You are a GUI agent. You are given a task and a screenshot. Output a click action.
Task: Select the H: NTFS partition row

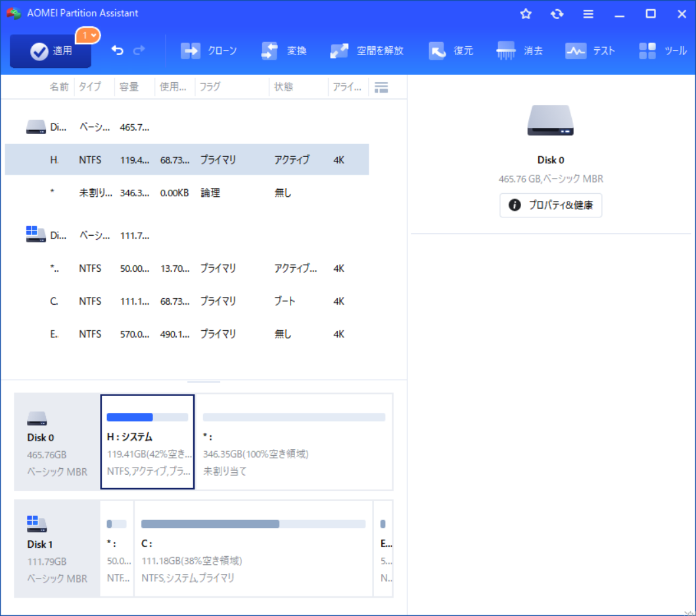tap(187, 160)
